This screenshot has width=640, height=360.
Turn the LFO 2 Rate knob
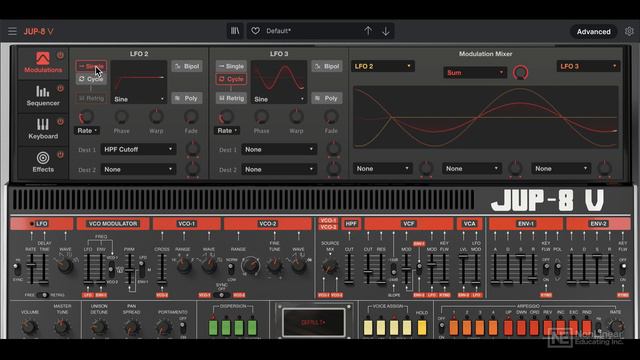pos(86,117)
